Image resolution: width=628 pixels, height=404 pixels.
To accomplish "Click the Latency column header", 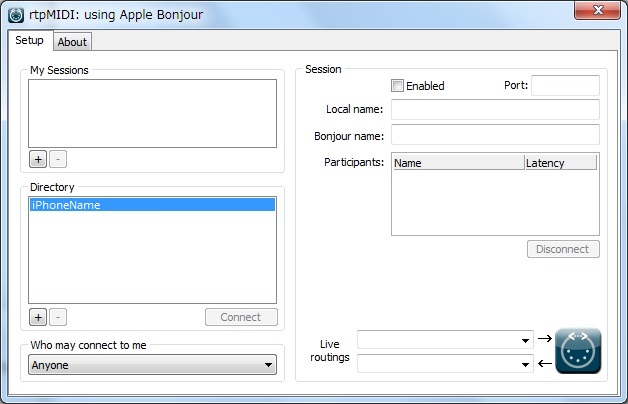I will coord(561,163).
